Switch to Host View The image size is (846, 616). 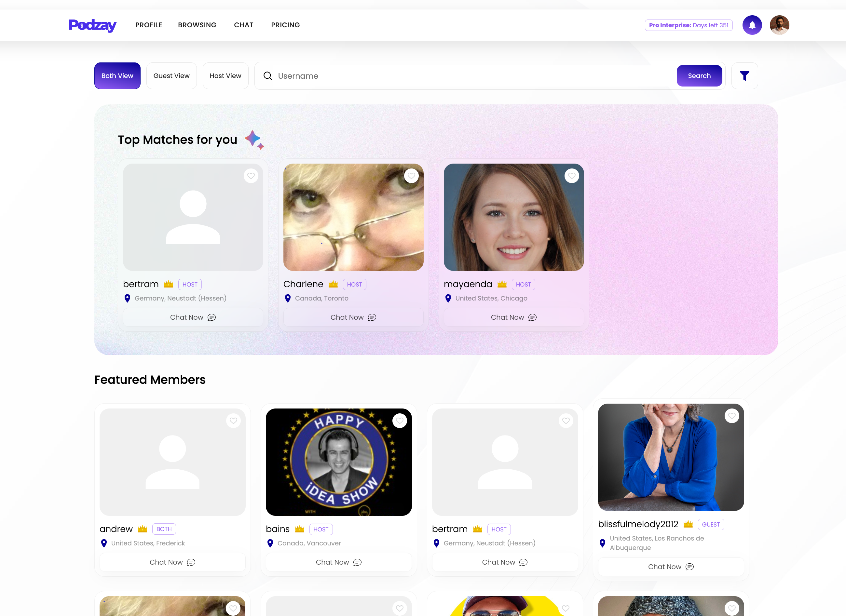(225, 76)
